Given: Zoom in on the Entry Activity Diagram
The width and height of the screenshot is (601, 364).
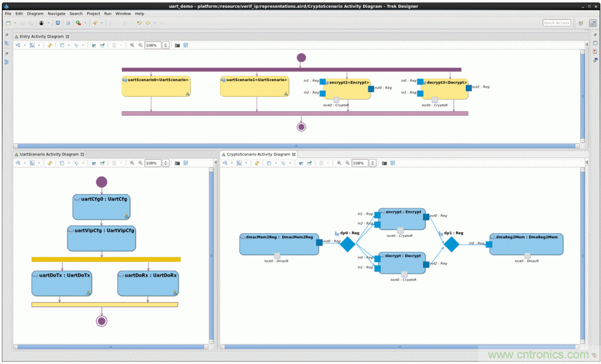Looking at the screenshot, I should (x=133, y=45).
